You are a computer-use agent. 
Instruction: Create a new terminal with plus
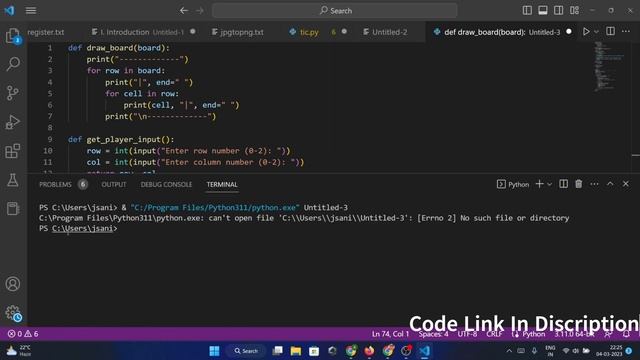(539, 184)
